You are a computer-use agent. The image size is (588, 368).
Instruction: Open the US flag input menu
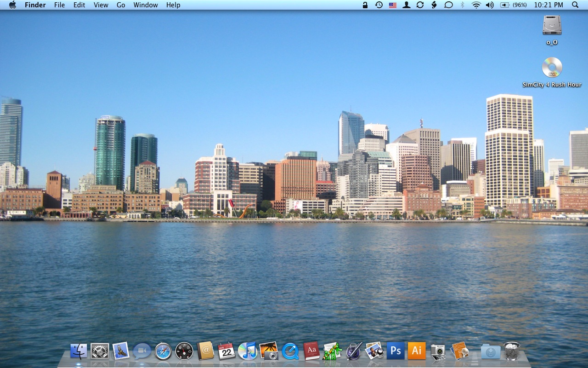click(x=393, y=5)
